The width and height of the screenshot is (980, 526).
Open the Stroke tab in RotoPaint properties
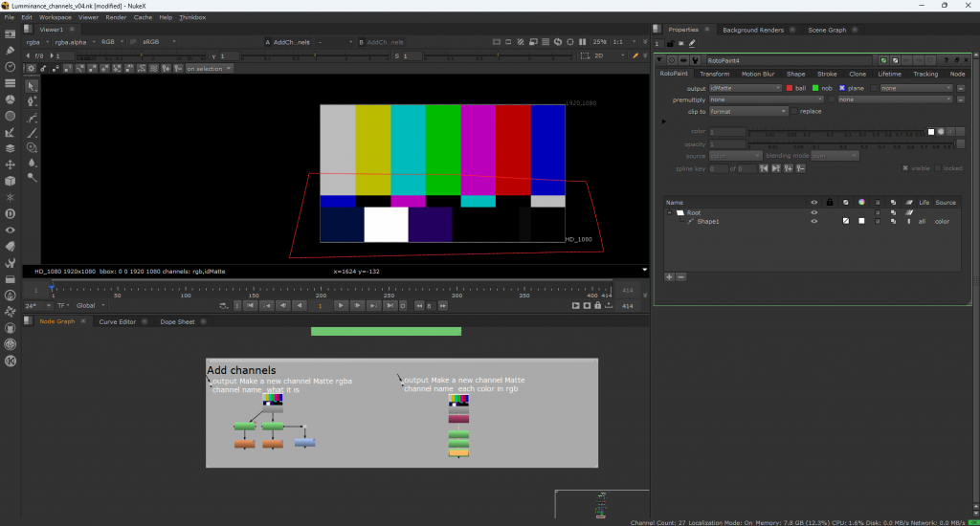coord(827,74)
